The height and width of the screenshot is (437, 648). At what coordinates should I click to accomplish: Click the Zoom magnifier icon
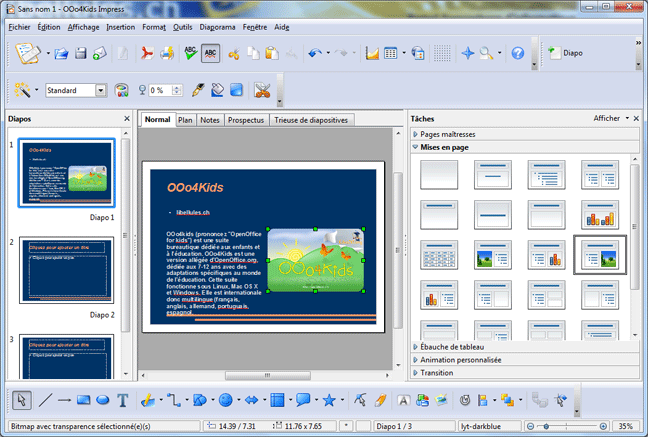click(486, 53)
